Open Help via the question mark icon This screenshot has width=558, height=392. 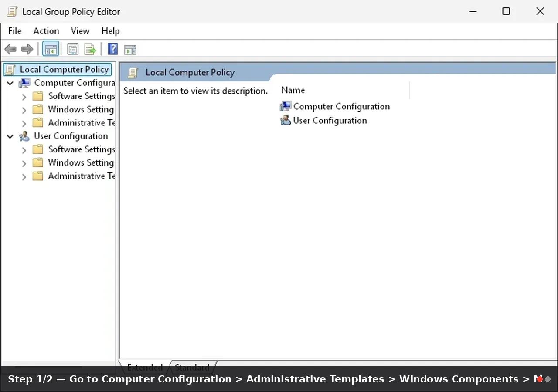point(113,49)
